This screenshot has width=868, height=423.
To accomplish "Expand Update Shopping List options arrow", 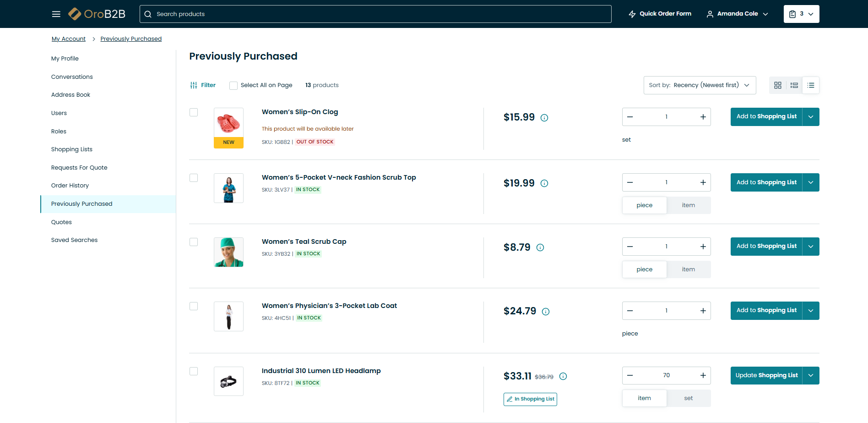I will pyautogui.click(x=811, y=375).
